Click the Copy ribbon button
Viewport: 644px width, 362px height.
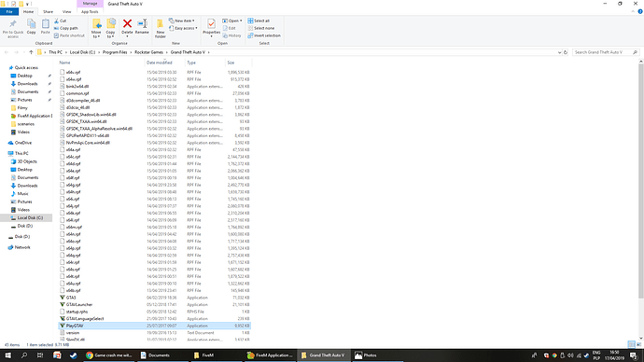[x=31, y=27]
